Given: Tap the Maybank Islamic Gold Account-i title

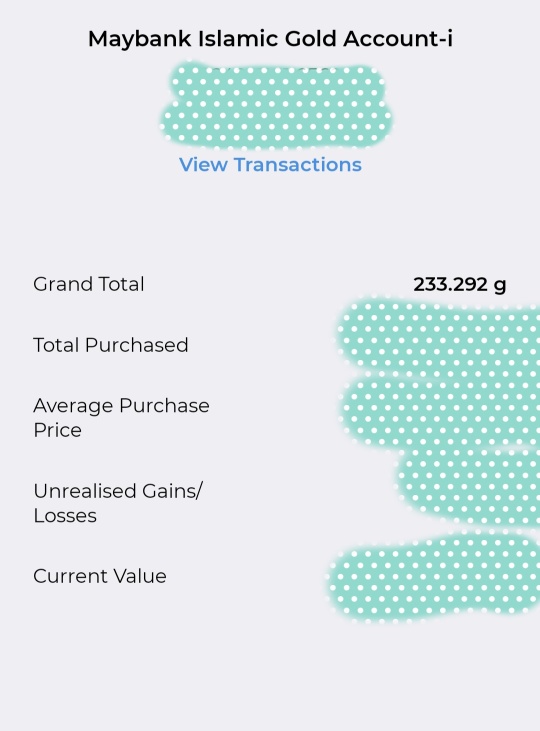Looking at the screenshot, I should pos(270,38).
